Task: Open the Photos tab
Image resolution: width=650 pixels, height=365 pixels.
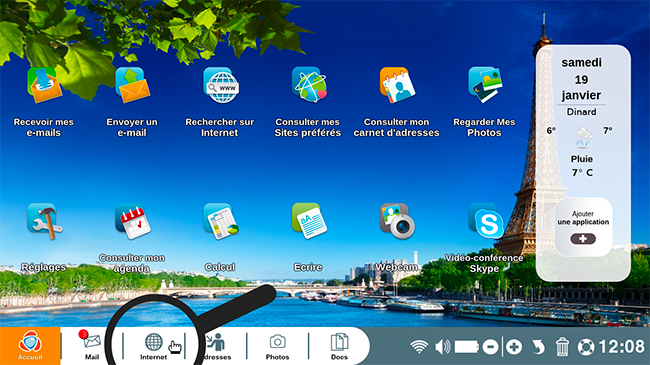Action: 277,346
